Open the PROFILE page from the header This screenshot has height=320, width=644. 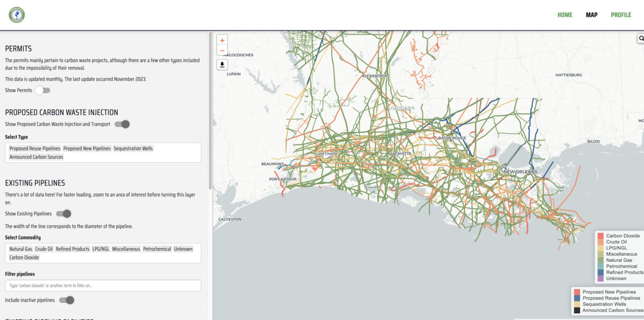621,15
